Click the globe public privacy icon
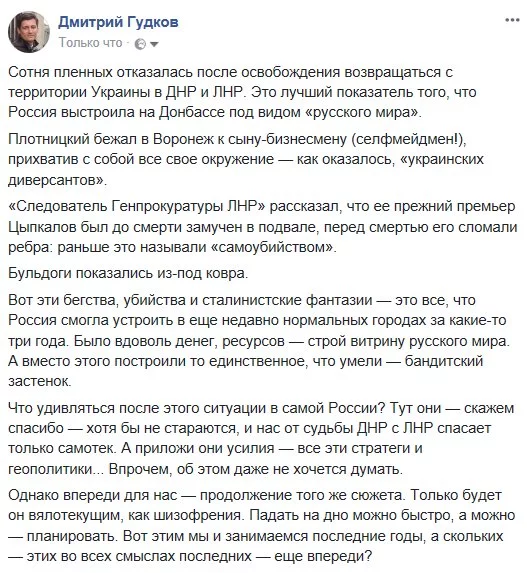This screenshot has height=573, width=527. coord(140,44)
